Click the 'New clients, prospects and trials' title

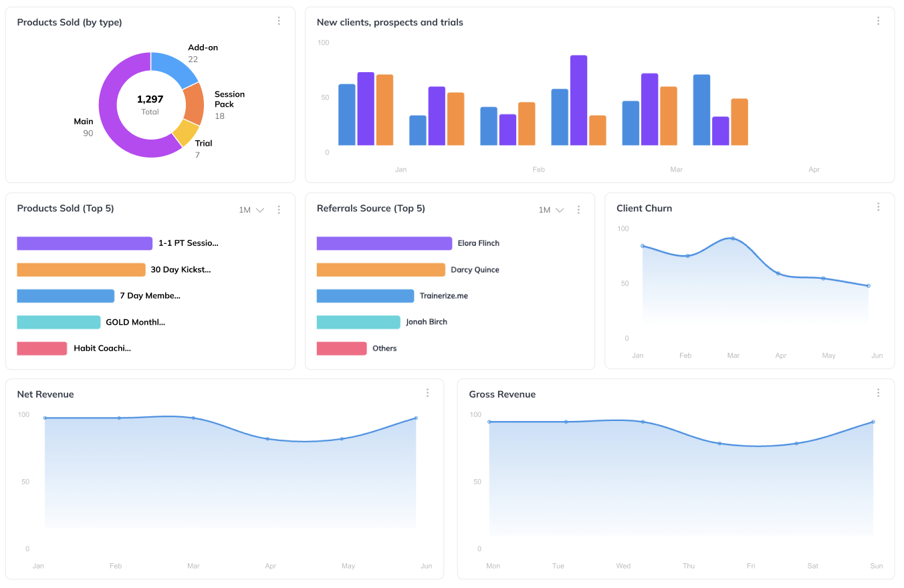tap(390, 23)
